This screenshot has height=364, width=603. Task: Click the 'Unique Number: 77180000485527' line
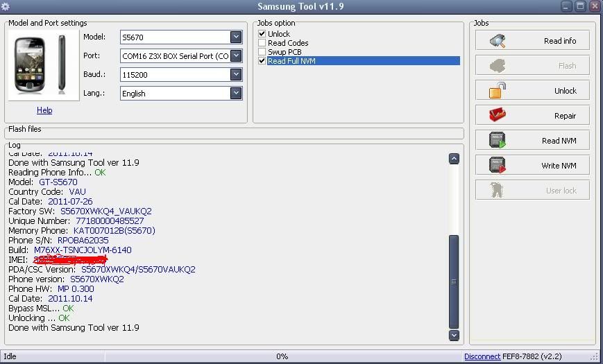(x=76, y=221)
